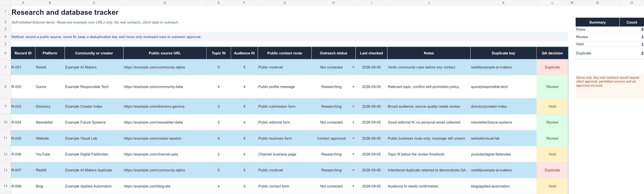Click the 'Record ID' header cell
The image size is (644, 194).
tap(23, 53)
